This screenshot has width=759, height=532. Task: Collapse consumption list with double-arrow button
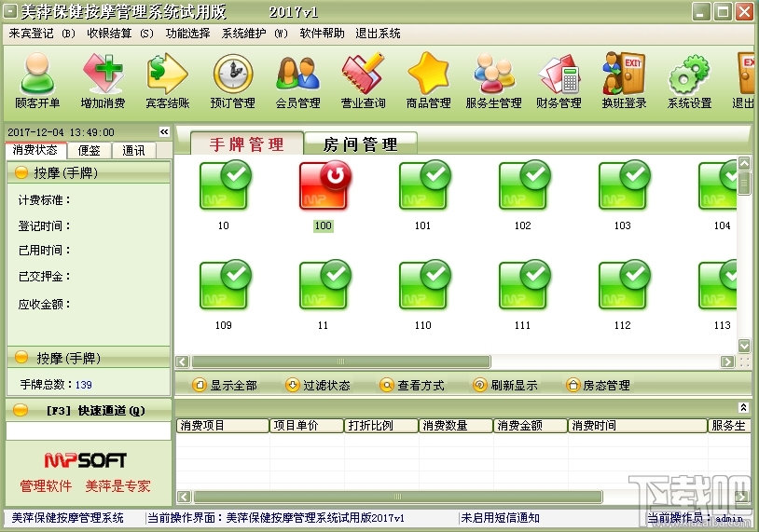(743, 407)
